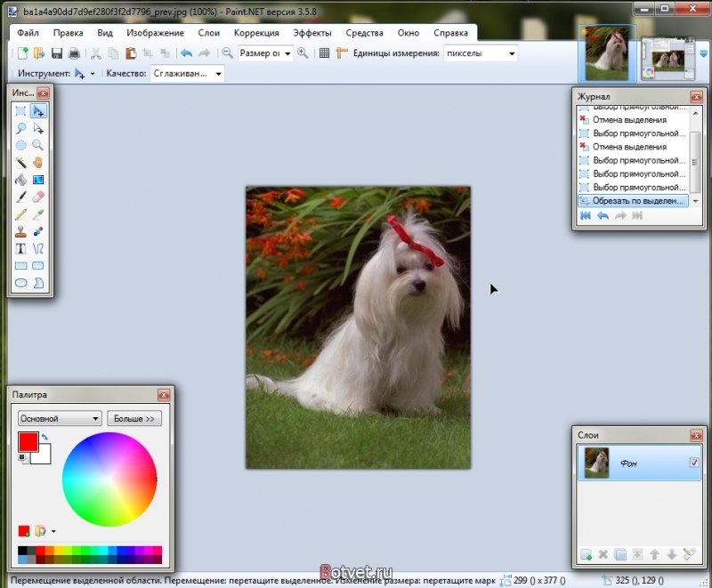Open the Основной color mode dropdown
This screenshot has height=588, width=712.
click(x=60, y=418)
